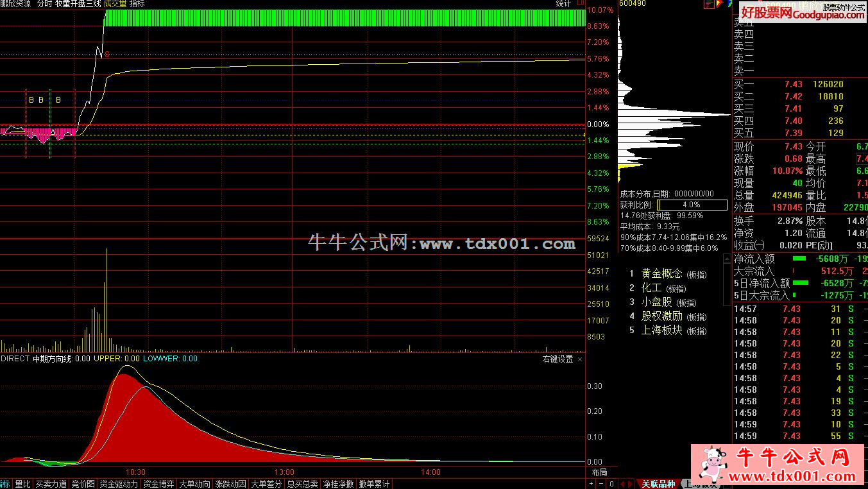Select 指标 in the top bar

click(x=137, y=3)
